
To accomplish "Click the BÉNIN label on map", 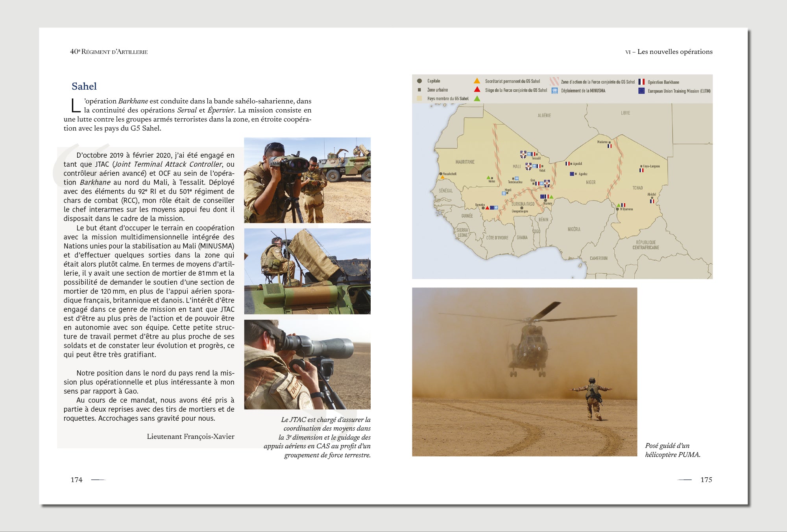I will [543, 220].
